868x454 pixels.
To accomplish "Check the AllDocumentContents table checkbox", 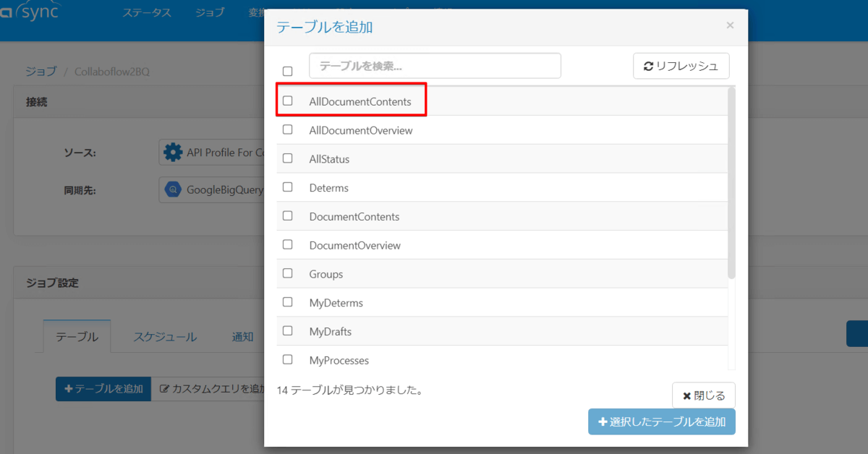I will click(288, 100).
